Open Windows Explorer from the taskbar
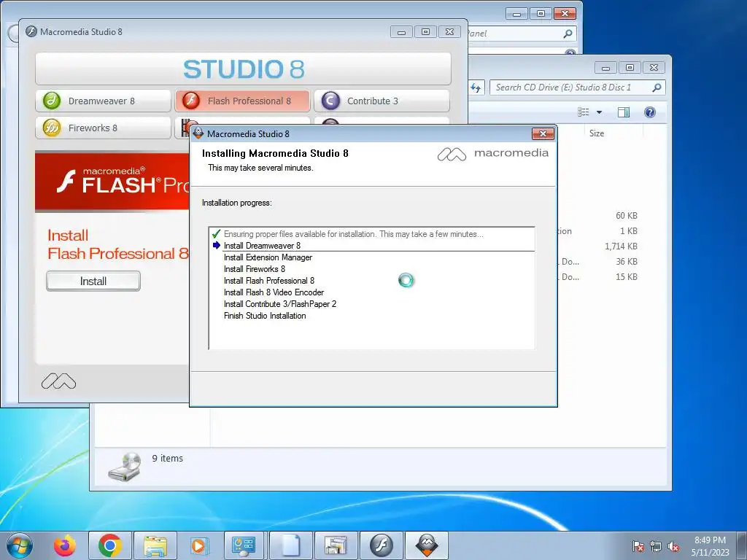Image resolution: width=747 pixels, height=560 pixels. click(155, 545)
